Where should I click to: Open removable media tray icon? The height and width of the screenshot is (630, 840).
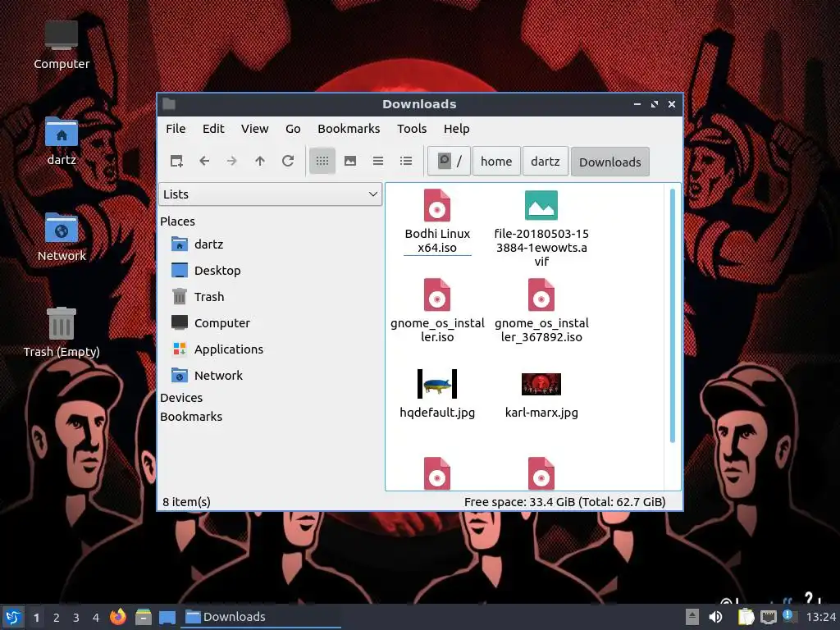[692, 617]
